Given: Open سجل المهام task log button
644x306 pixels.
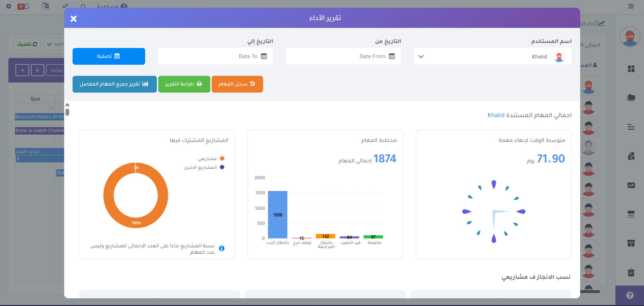Looking at the screenshot, I should tap(237, 84).
